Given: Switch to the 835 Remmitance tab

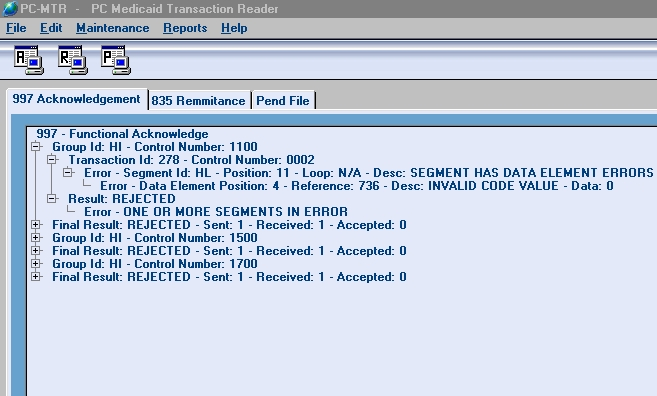Looking at the screenshot, I should tap(199, 101).
